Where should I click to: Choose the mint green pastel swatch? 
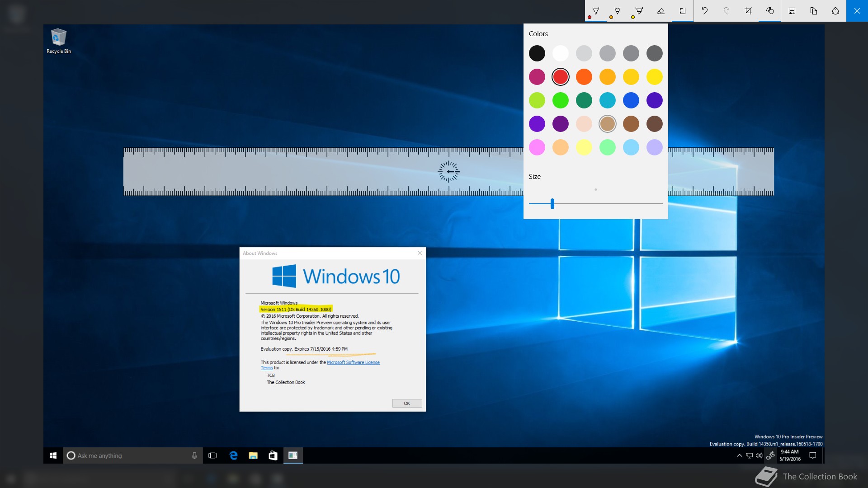click(608, 147)
